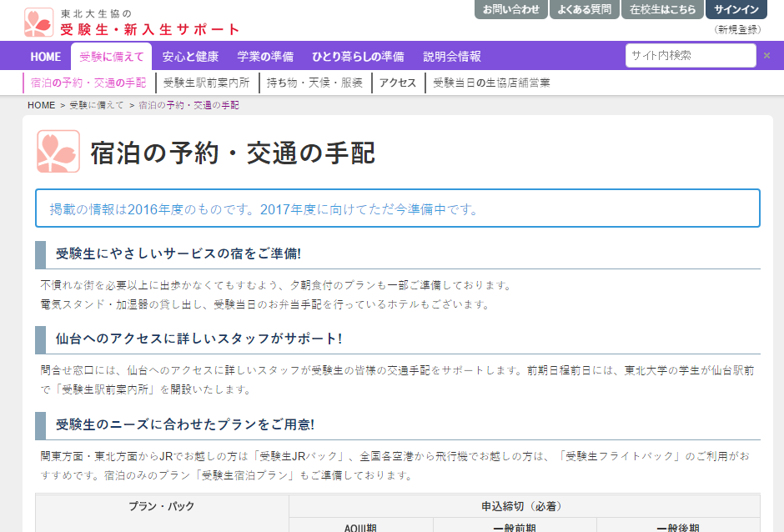Select 宿泊の予約・交通の手配 submenu item
Image resolution: width=784 pixels, height=532 pixels.
click(88, 83)
